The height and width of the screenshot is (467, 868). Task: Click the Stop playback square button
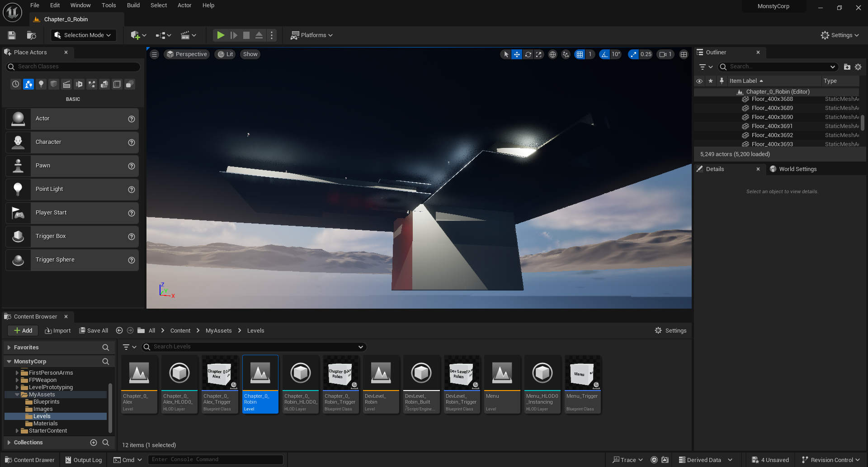[x=246, y=35]
